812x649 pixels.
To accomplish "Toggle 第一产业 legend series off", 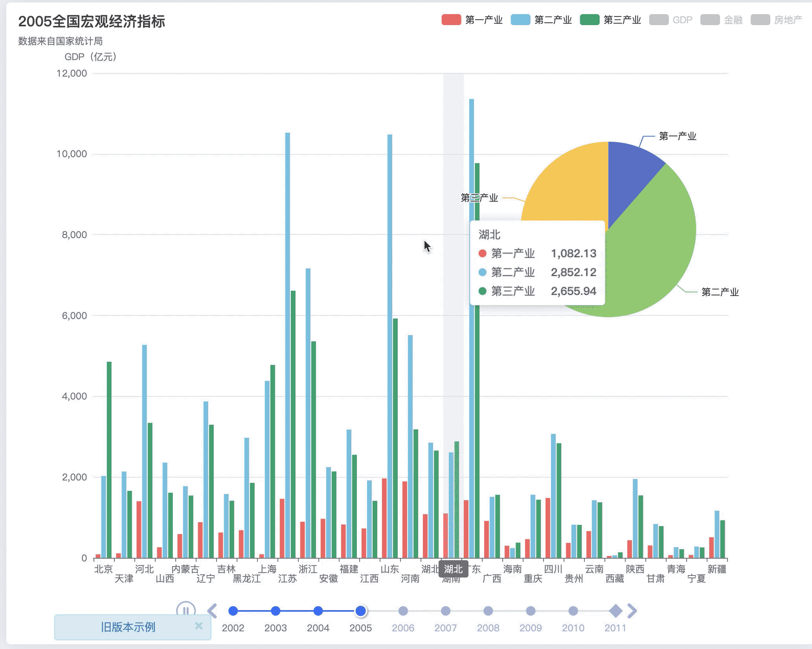I will click(x=472, y=20).
